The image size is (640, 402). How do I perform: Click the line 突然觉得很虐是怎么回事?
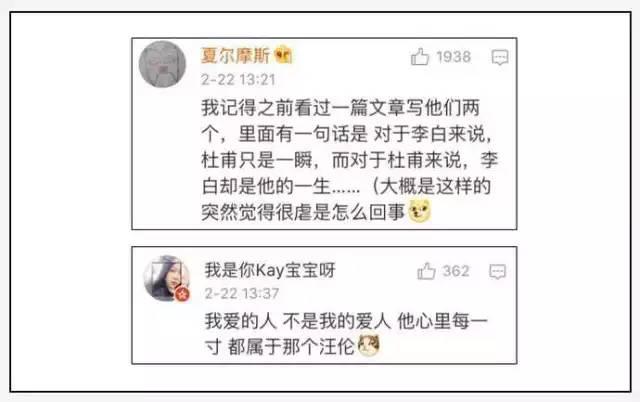303,212
